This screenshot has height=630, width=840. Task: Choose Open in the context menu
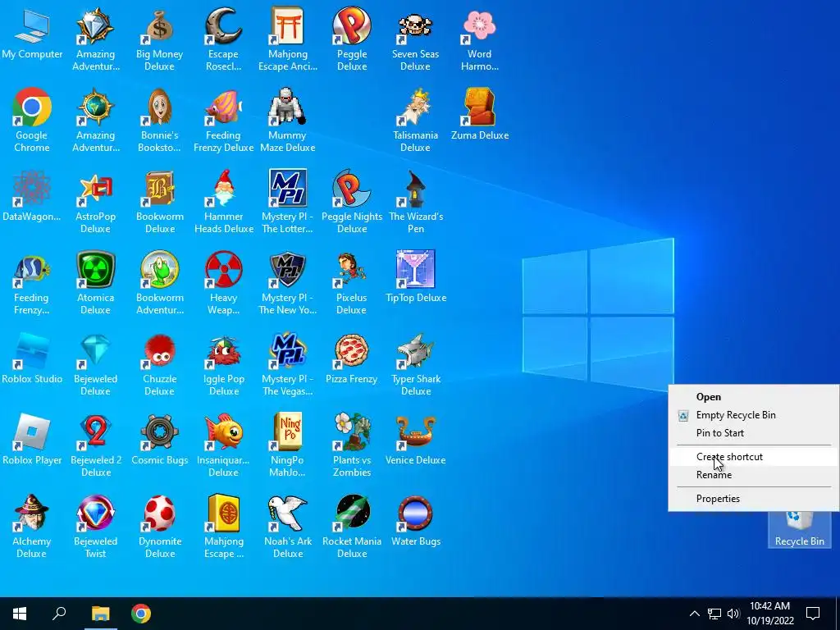(754, 397)
